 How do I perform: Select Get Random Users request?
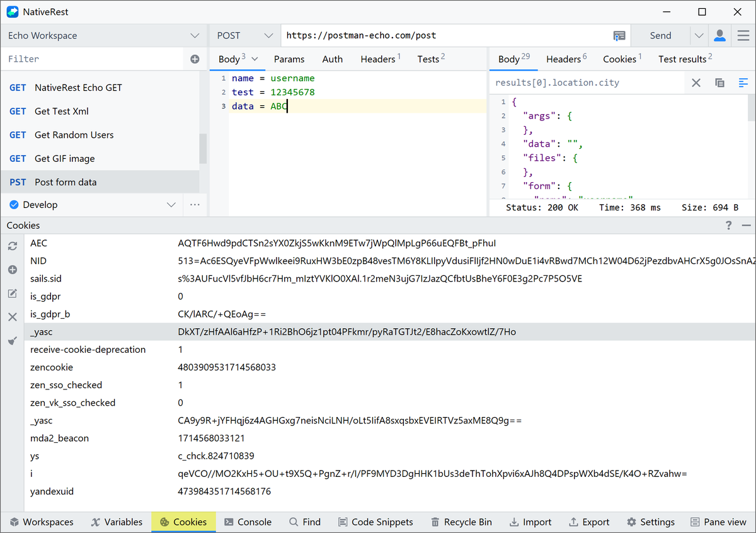click(100, 135)
